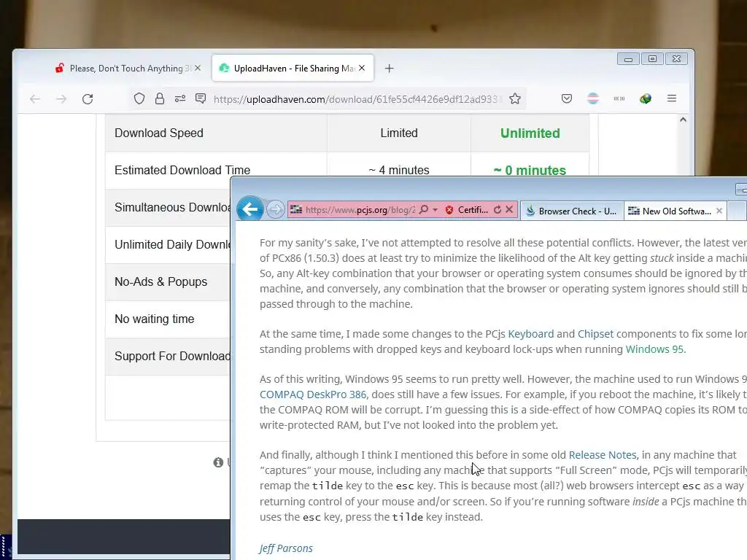
Task: Open the Keyboard component link
Action: (x=531, y=334)
